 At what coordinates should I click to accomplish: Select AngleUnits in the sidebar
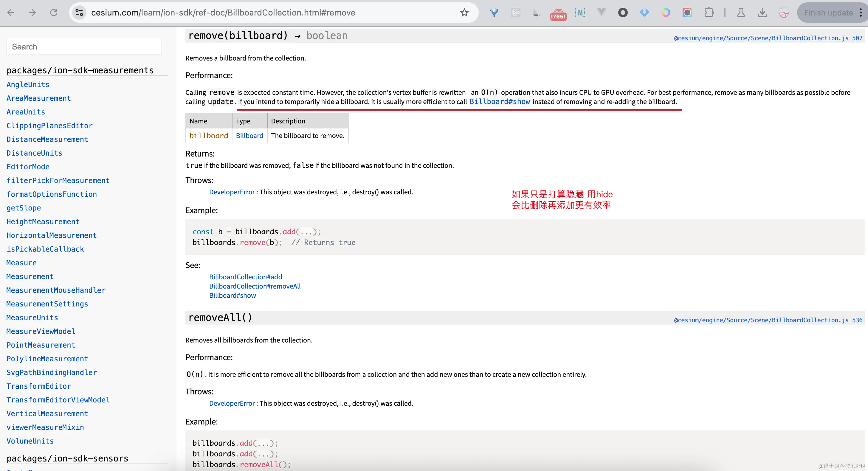(x=28, y=85)
